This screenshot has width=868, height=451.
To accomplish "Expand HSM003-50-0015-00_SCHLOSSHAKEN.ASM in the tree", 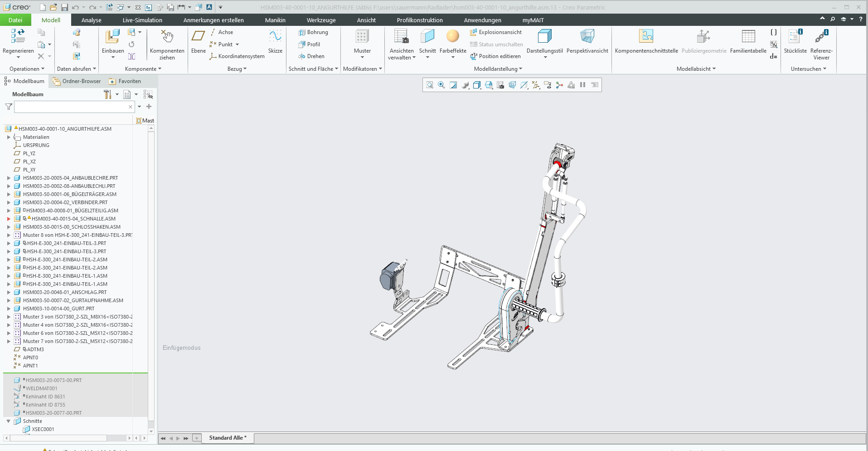I will pos(9,227).
